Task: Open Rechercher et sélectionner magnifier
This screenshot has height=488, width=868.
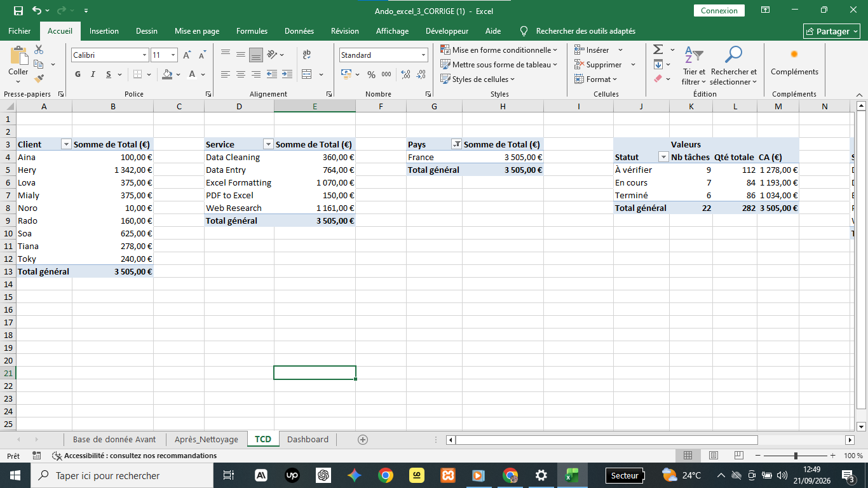Action: 734,55
